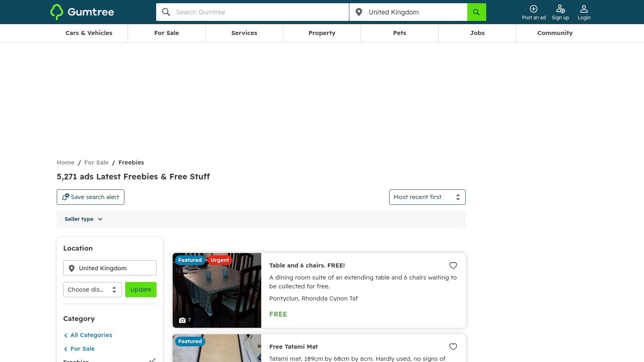Uncheck the Freebies category filter
Viewport: 644px width, 362px height.
pyautogui.click(x=152, y=360)
